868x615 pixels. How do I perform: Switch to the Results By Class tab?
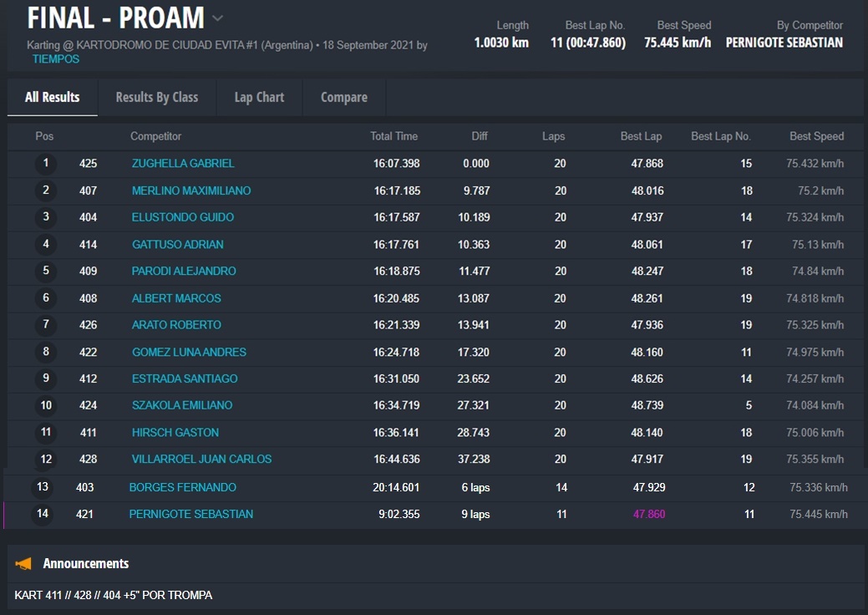click(157, 97)
